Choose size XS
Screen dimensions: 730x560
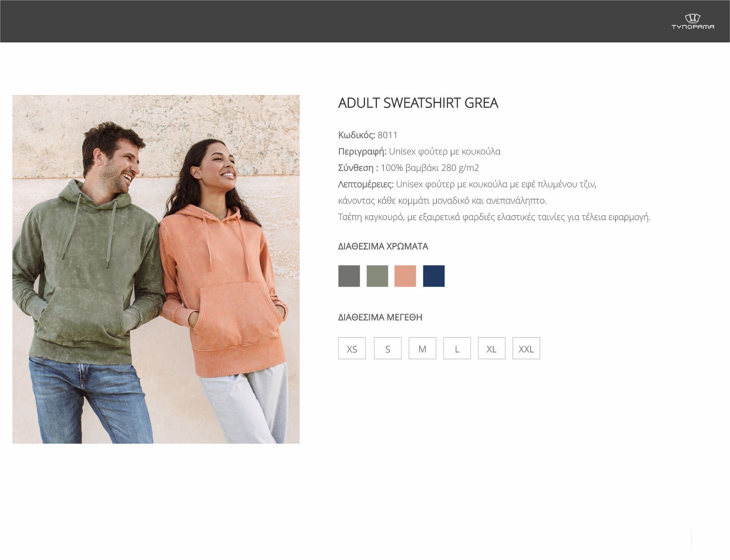[x=352, y=348]
